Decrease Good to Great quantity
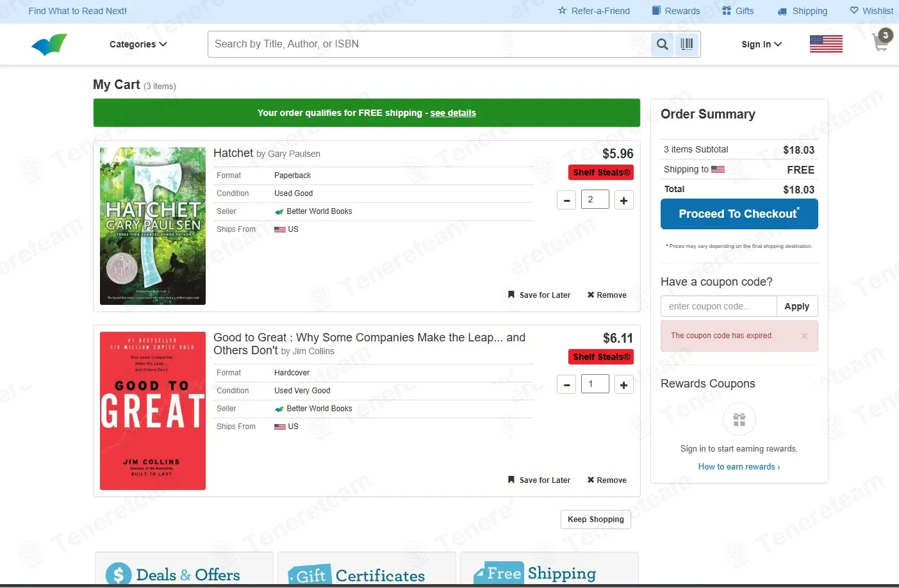The image size is (899, 588). point(566,385)
